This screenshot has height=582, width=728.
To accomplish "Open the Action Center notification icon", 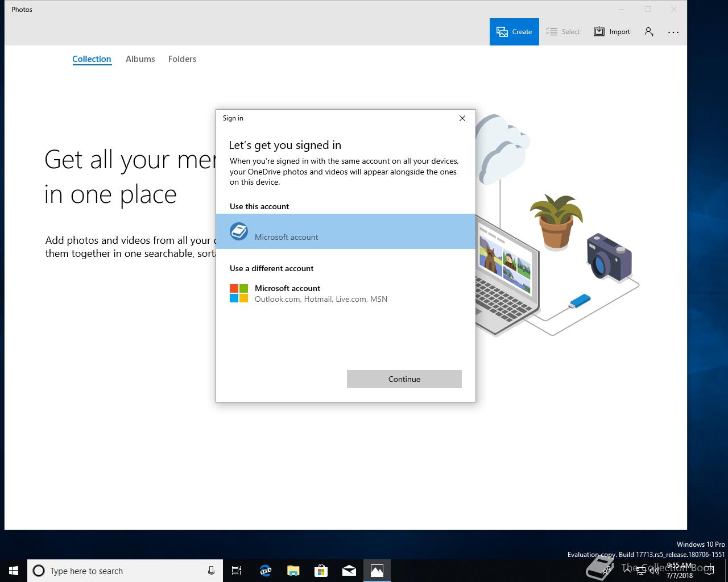I will (x=709, y=571).
